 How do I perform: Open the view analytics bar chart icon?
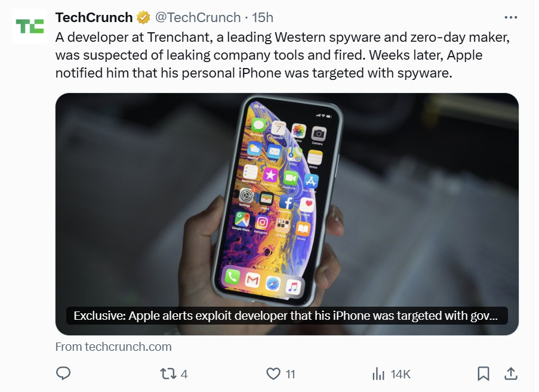[378, 374]
